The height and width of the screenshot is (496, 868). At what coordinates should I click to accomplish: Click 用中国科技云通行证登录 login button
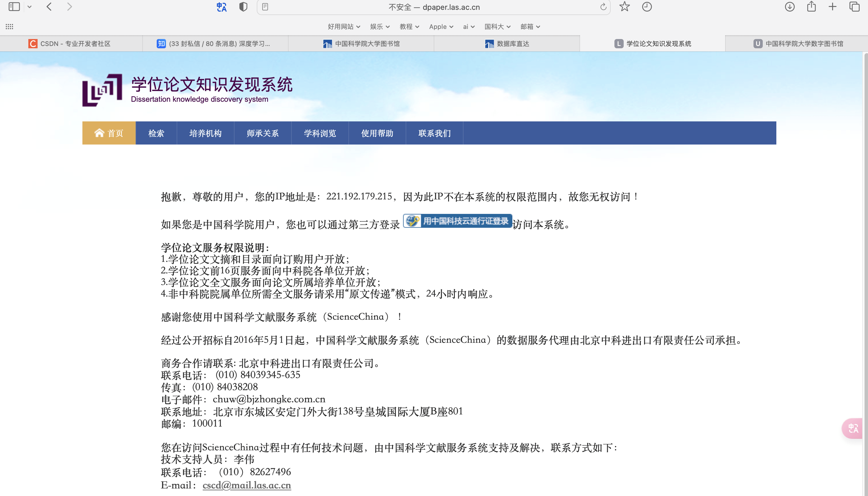(x=457, y=221)
